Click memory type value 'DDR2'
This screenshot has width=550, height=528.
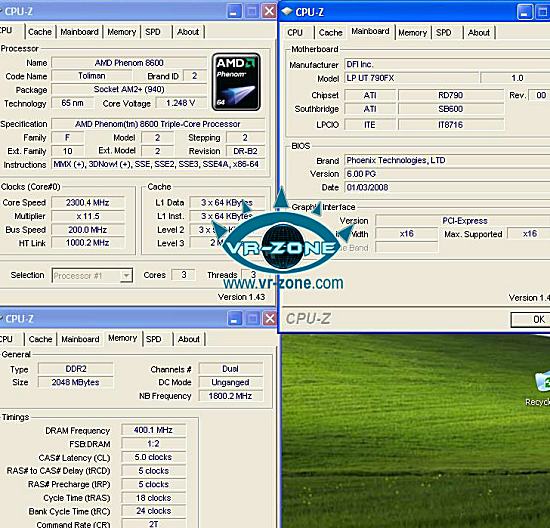click(76, 369)
